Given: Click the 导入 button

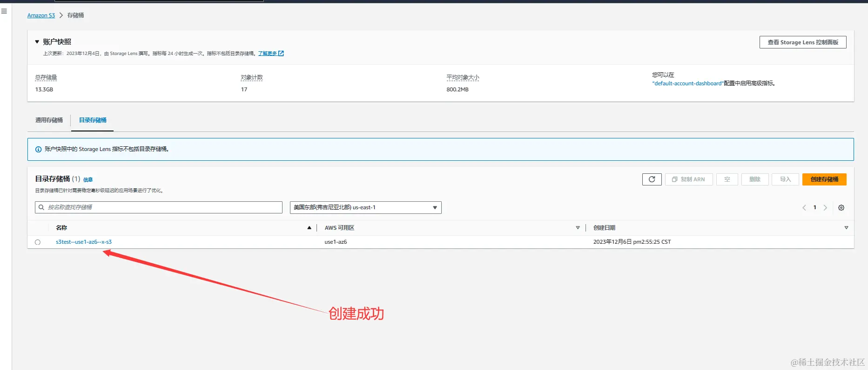Looking at the screenshot, I should click(x=785, y=179).
